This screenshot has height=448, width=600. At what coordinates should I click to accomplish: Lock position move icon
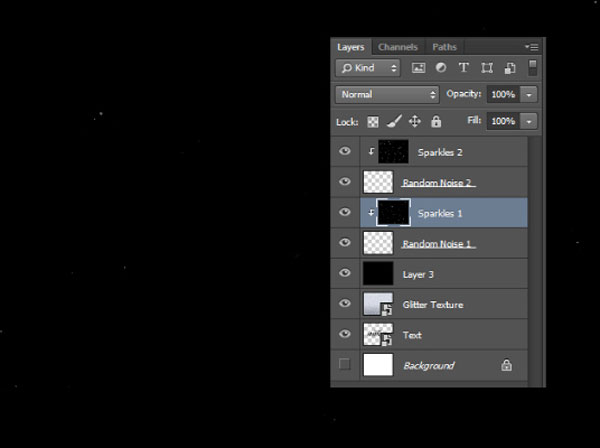(415, 122)
